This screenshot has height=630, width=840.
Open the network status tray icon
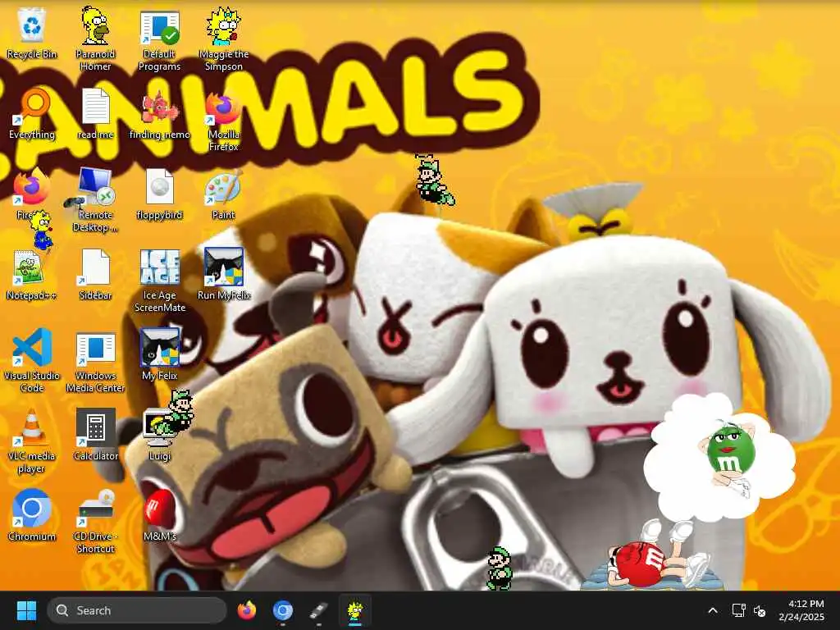click(x=739, y=610)
